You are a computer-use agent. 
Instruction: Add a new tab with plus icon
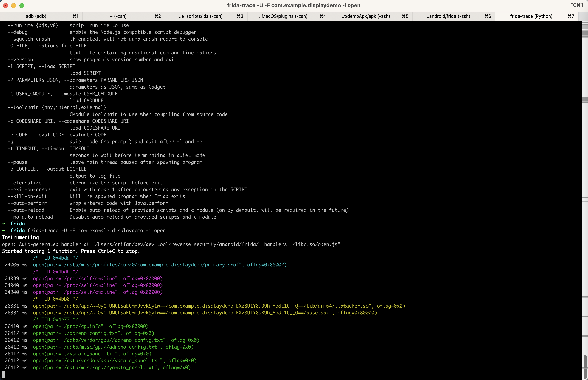tap(583, 16)
